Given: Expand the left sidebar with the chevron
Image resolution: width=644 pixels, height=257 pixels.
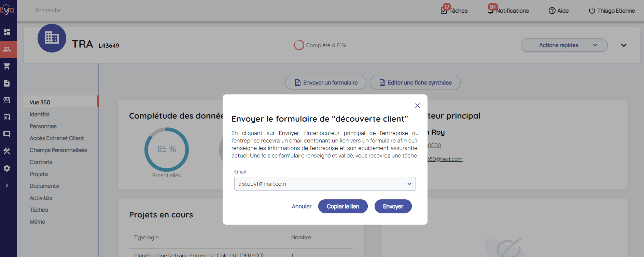Looking at the screenshot, I should tap(7, 185).
